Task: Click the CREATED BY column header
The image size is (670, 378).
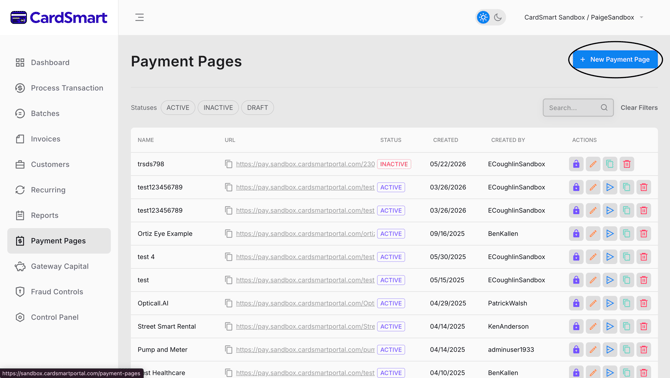Action: tap(508, 140)
